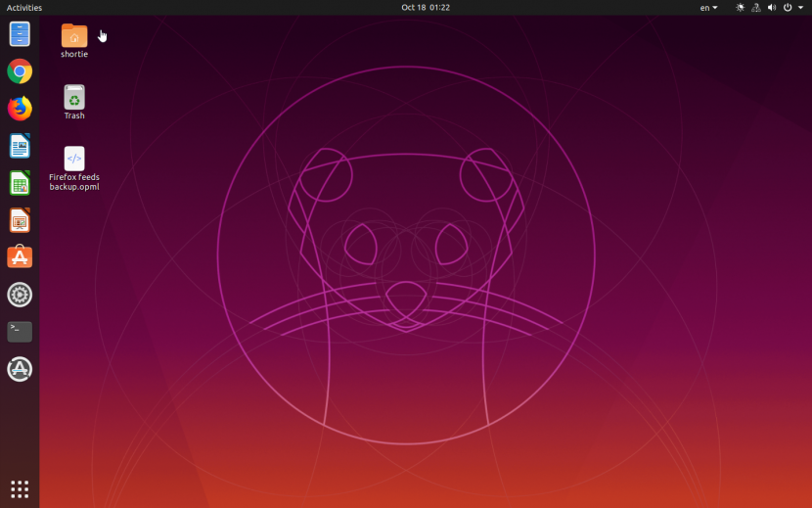Open the clock and calendar menu
The width and height of the screenshot is (812, 508).
coord(426,7)
